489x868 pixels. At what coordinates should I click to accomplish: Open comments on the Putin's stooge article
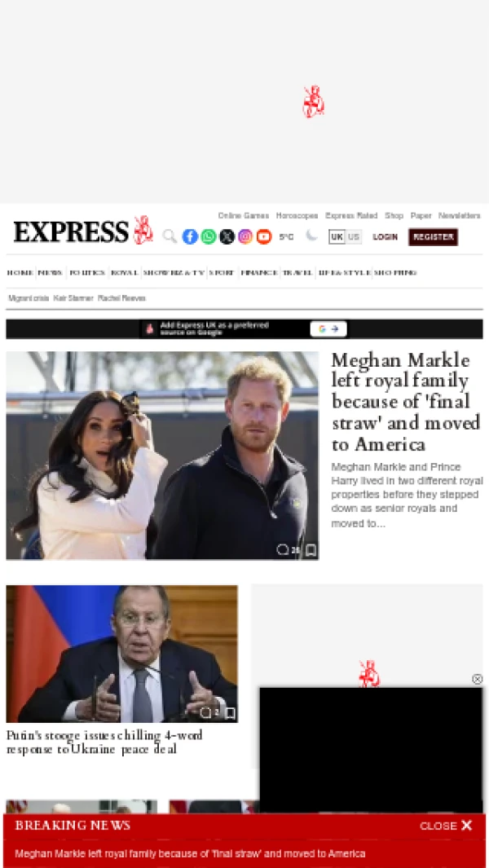pos(209,712)
